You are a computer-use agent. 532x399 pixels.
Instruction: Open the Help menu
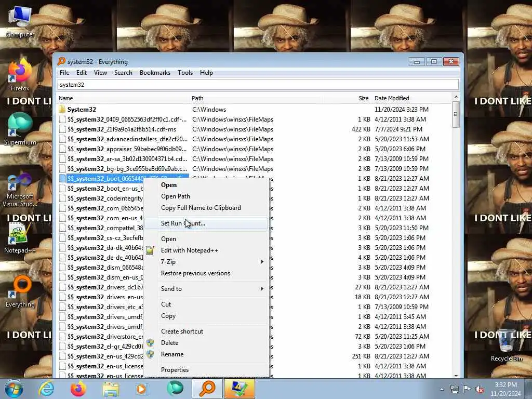click(206, 73)
